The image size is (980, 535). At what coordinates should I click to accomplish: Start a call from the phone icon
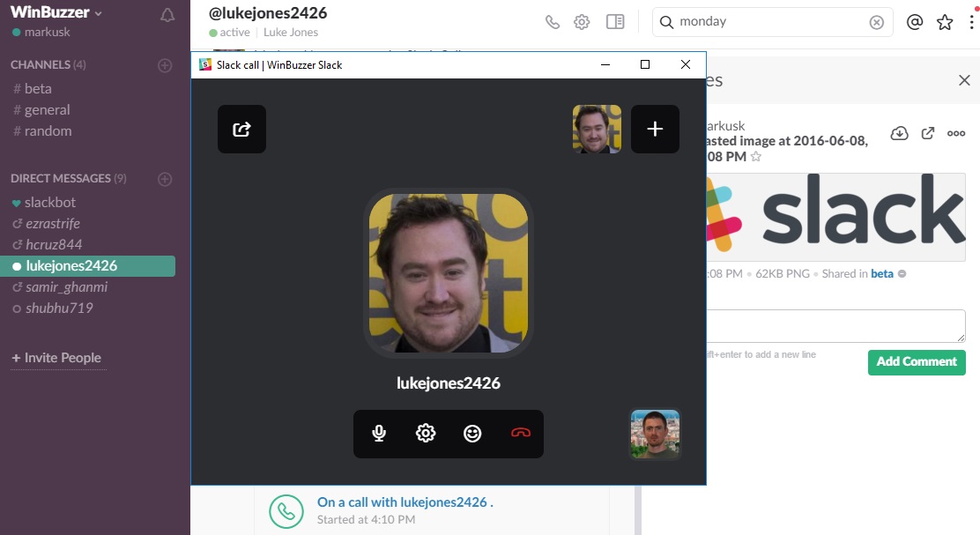[x=553, y=22]
